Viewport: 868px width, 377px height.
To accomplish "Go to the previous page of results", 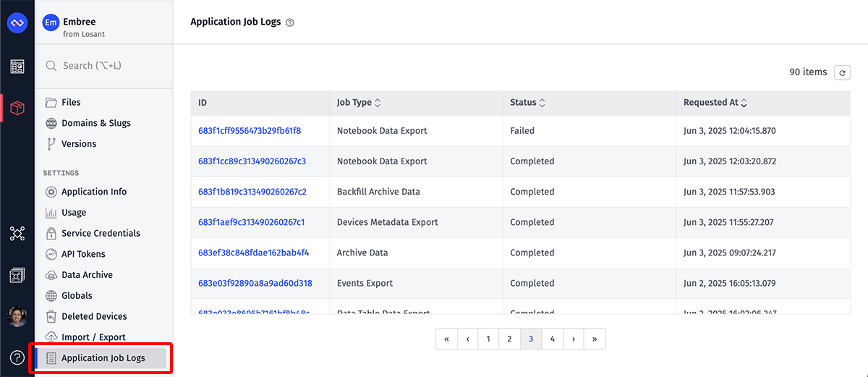I will tap(467, 339).
